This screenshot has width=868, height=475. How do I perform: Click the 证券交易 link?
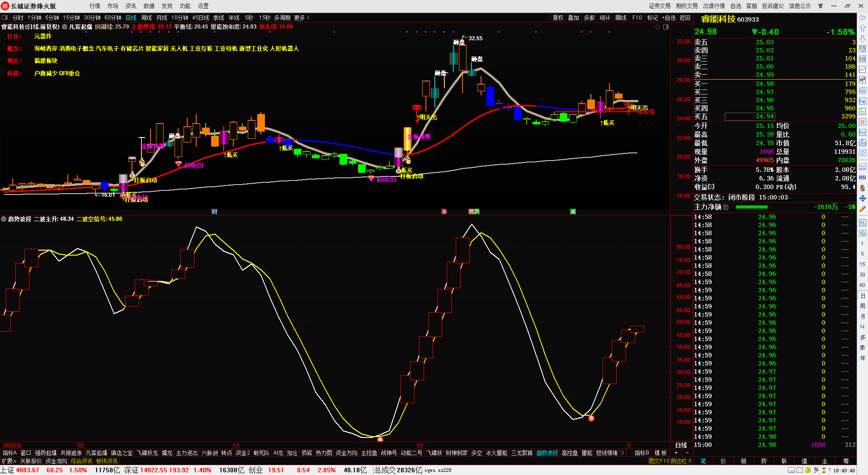[x=660, y=6]
